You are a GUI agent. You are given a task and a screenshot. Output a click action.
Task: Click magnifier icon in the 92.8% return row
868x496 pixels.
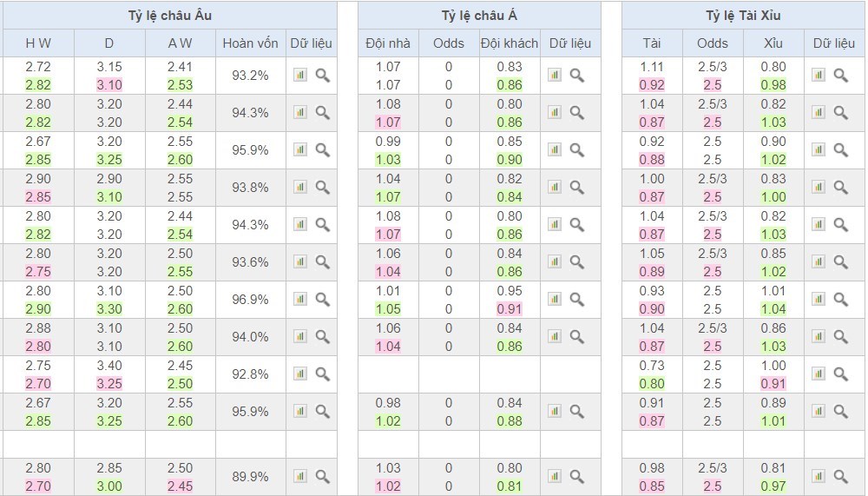point(323,374)
